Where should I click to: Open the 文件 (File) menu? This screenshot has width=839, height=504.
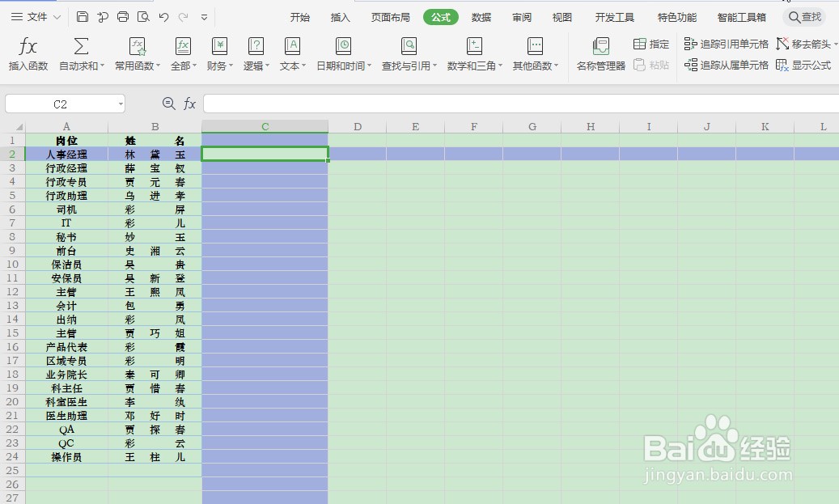(36, 17)
